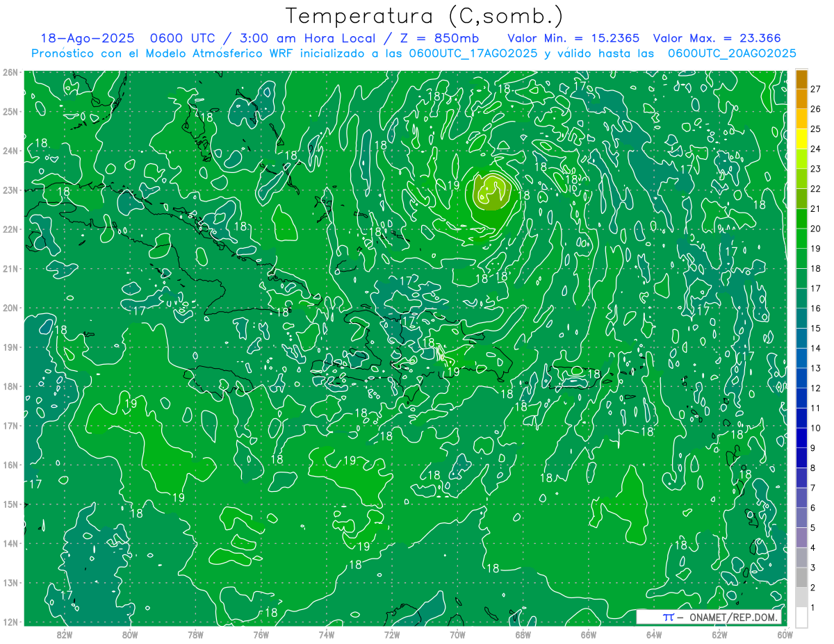Click the latitude label "20N"
This screenshot has width=834, height=644.
click(10, 308)
